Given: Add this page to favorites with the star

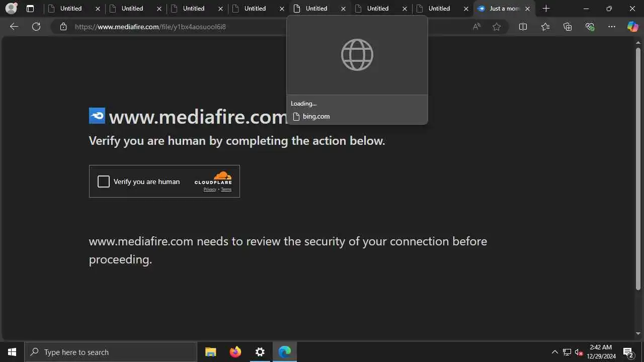Looking at the screenshot, I should coord(497,27).
